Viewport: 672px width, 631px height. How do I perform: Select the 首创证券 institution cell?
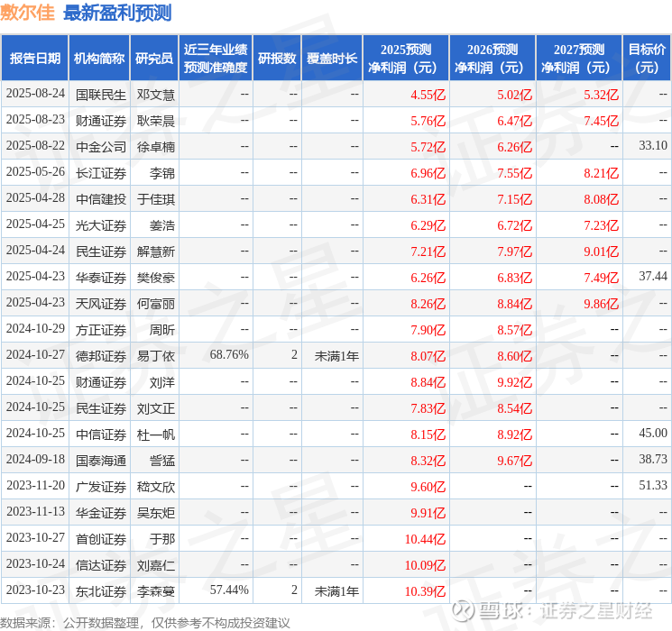pyautogui.click(x=101, y=539)
